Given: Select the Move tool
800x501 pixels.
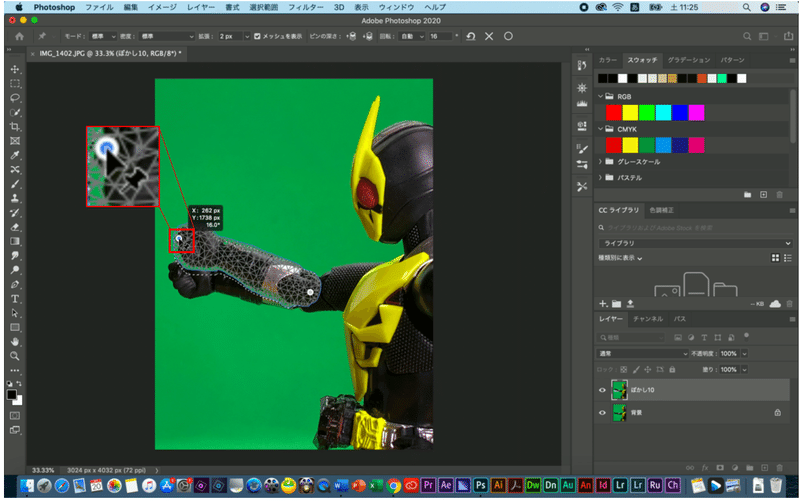Looking at the screenshot, I should click(x=15, y=70).
